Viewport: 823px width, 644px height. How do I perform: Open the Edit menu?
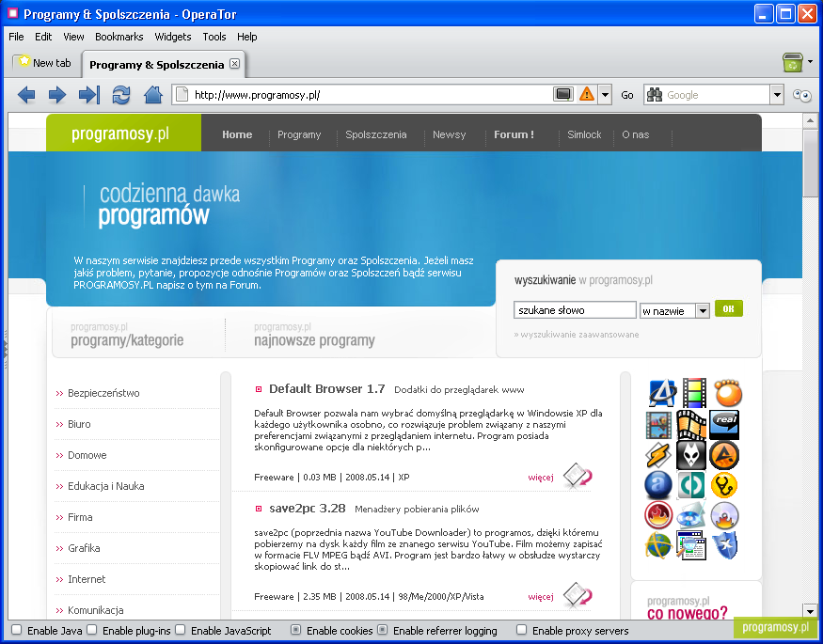click(43, 37)
